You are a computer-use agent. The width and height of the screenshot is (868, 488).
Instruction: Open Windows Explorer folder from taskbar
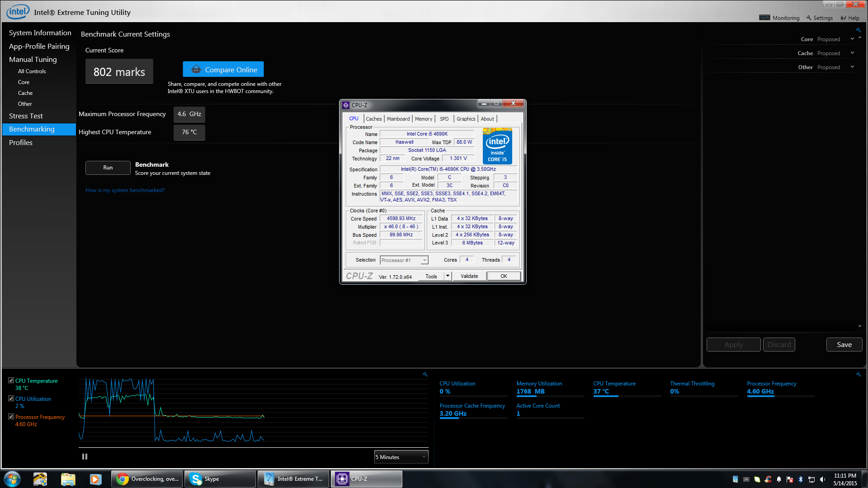click(68, 479)
